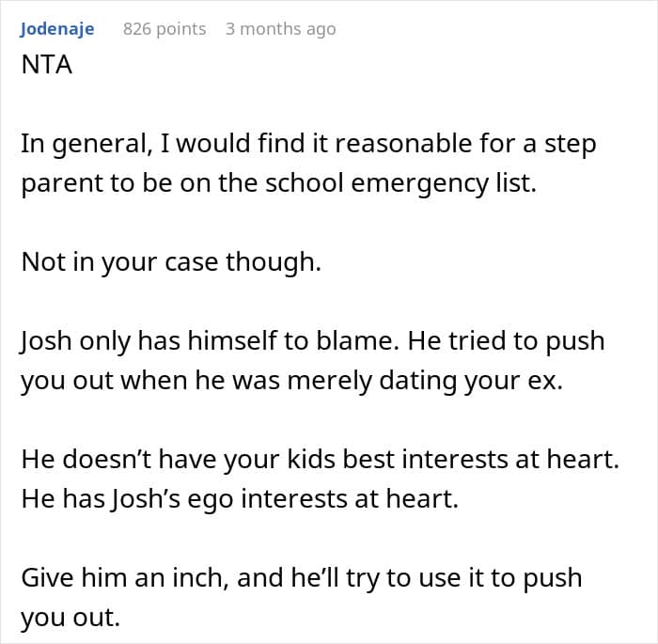This screenshot has height=644, width=658.
Task: Click the line He has Josh's ego interests
Action: pyautogui.click(x=240, y=498)
